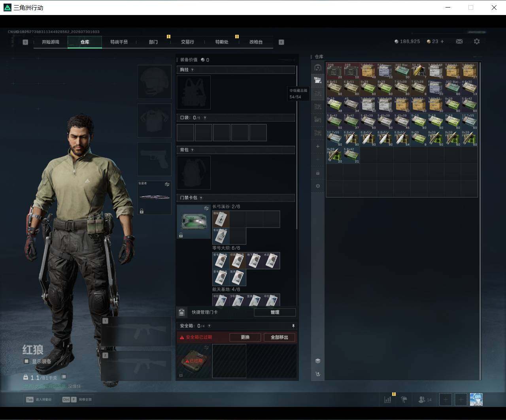
Task: Open the statistics bar-chart icon at bottom
Action: (x=388, y=399)
